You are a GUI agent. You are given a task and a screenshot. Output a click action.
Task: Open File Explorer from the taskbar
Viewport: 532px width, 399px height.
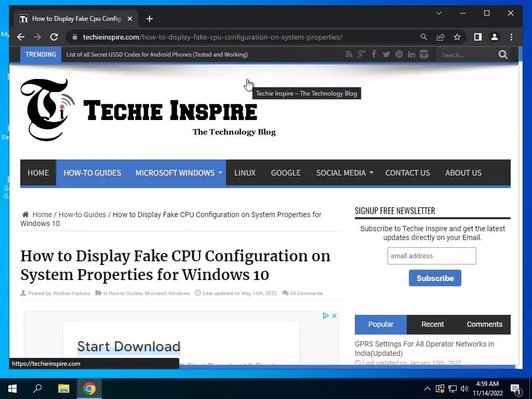coord(63,389)
